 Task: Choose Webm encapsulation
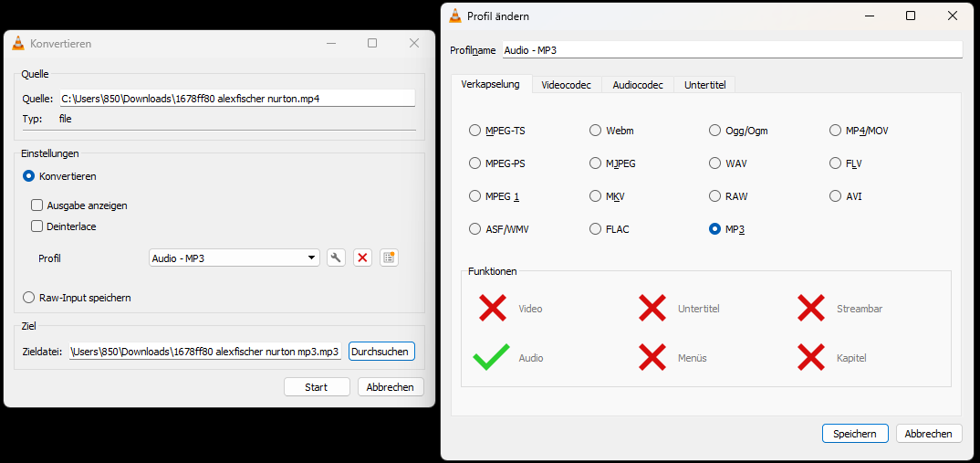click(x=595, y=131)
